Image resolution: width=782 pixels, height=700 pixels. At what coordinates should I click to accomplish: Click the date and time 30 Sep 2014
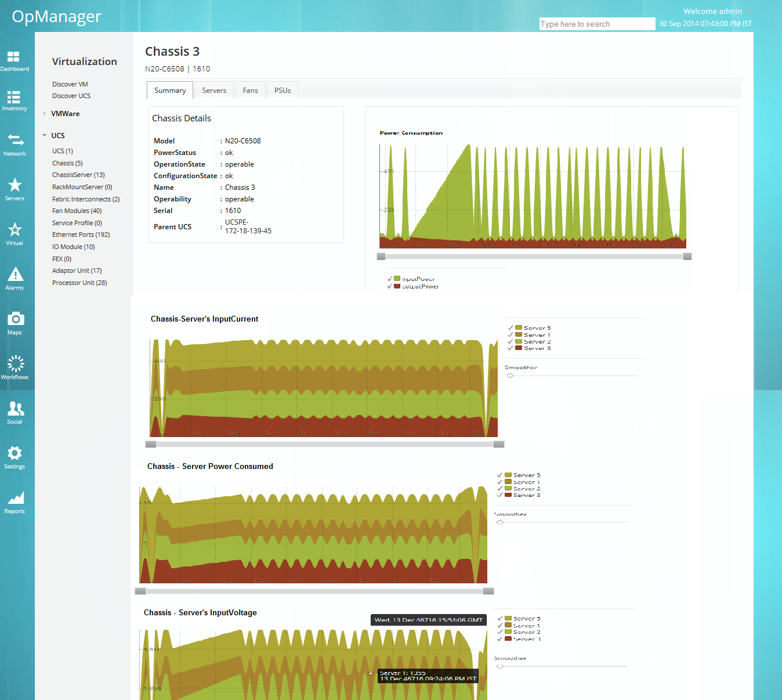[x=705, y=24]
